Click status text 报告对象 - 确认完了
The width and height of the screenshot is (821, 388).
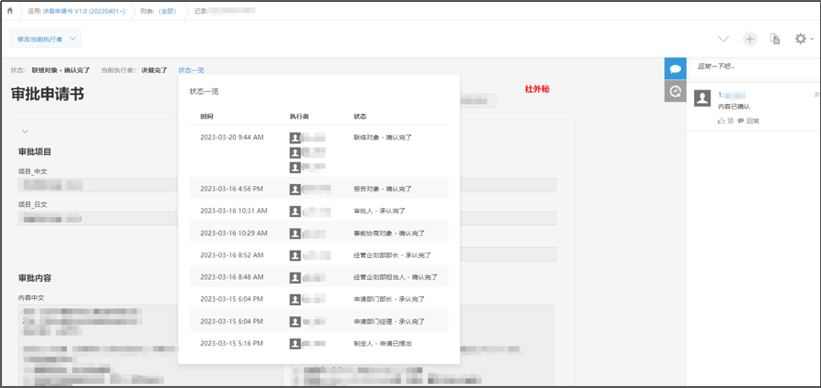click(x=383, y=189)
